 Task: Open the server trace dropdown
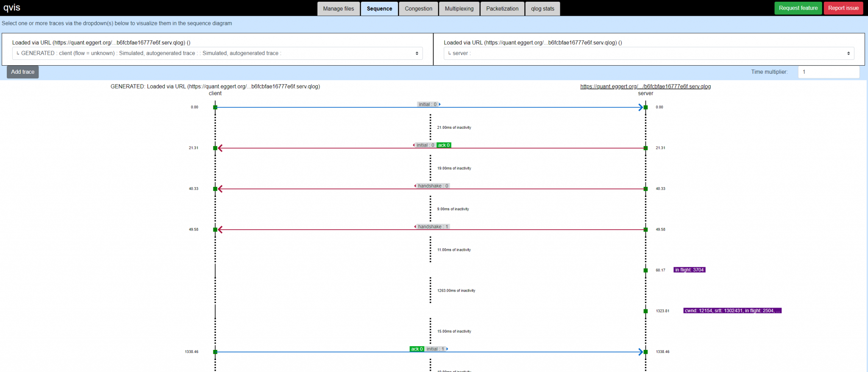click(648, 53)
